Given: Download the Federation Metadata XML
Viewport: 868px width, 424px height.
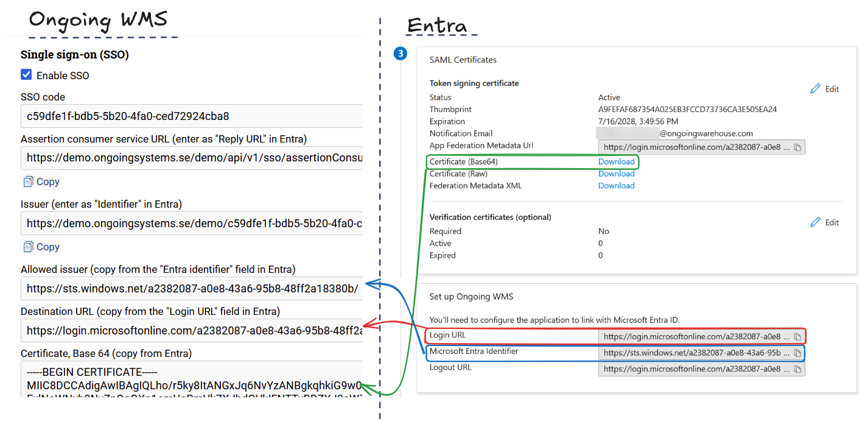Looking at the screenshot, I should pyautogui.click(x=616, y=186).
